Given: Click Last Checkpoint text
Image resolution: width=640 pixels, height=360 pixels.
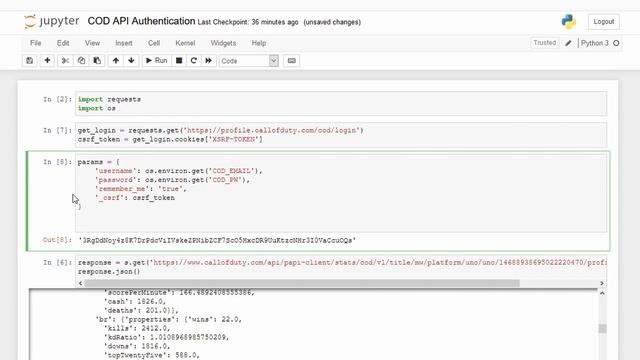Looking at the screenshot, I should (248, 22).
